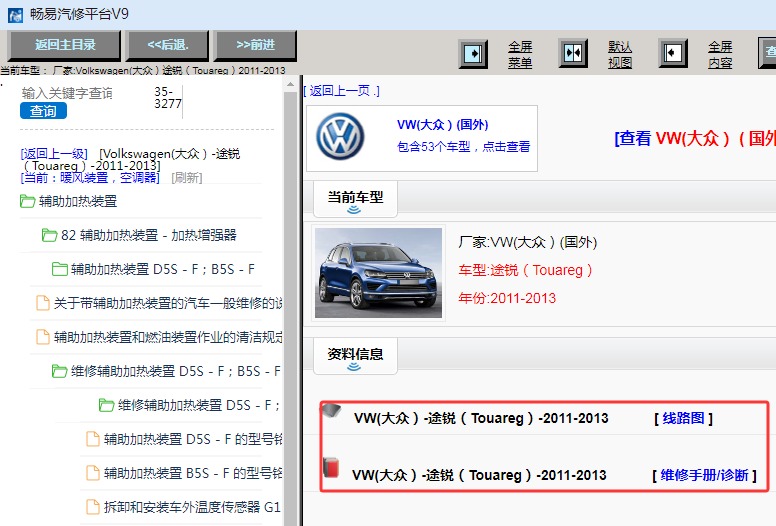Go back with <<后退 button
The height and width of the screenshot is (526, 776).
(167, 45)
